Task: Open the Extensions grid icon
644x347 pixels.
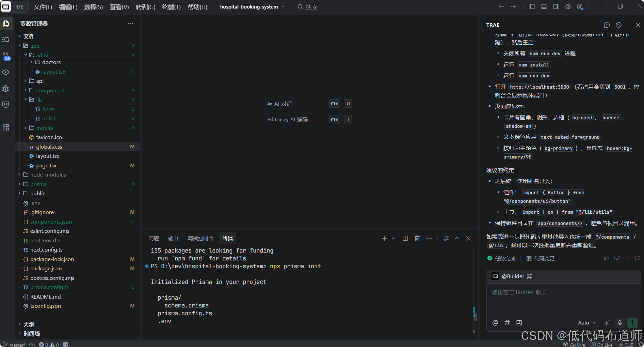Action: pyautogui.click(x=6, y=127)
